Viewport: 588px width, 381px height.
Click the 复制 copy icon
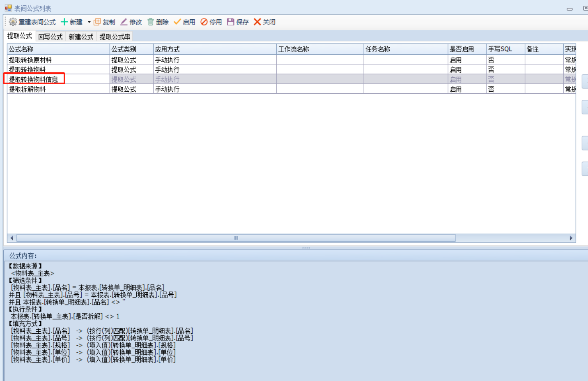tap(97, 22)
